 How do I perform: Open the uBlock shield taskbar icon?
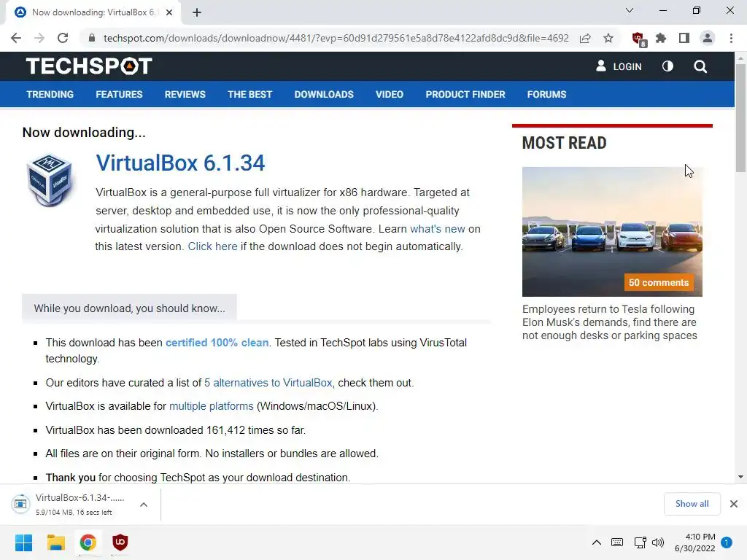point(120,542)
